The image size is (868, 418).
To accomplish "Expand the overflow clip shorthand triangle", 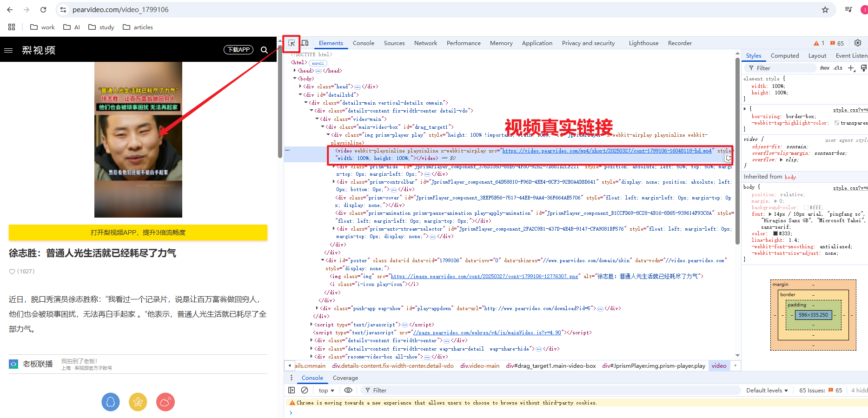I will click(x=781, y=159).
